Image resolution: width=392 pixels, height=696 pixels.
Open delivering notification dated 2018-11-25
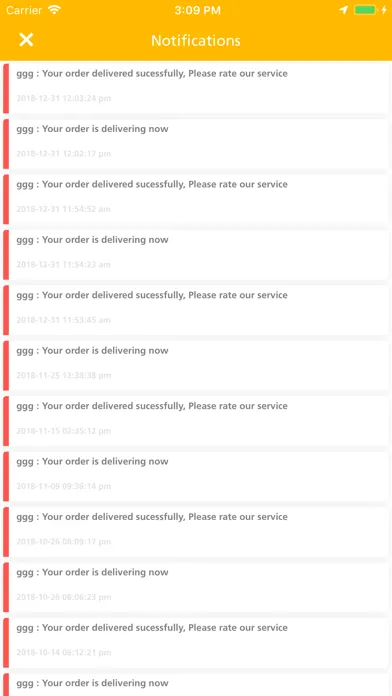[196, 366]
